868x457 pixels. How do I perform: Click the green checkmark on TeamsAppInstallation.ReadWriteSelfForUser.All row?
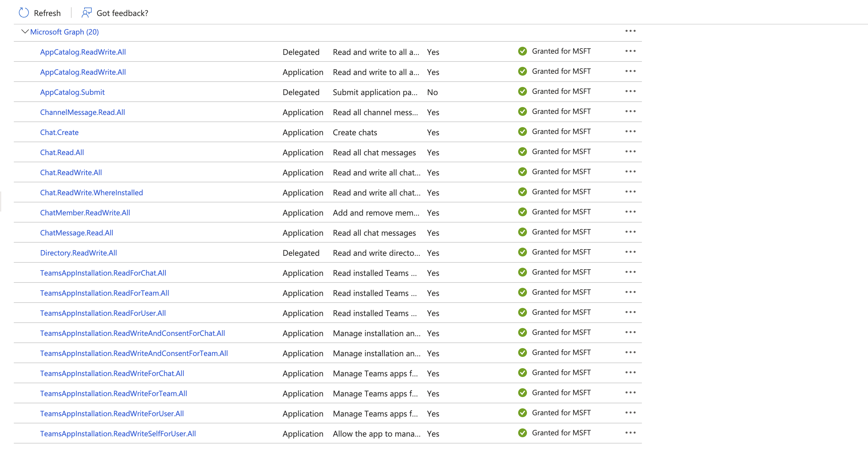click(x=523, y=433)
